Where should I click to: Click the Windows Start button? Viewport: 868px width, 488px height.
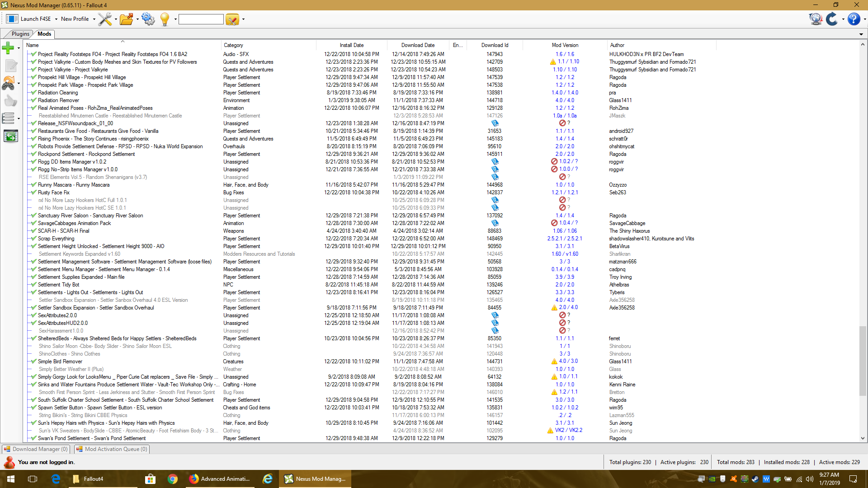(11, 479)
